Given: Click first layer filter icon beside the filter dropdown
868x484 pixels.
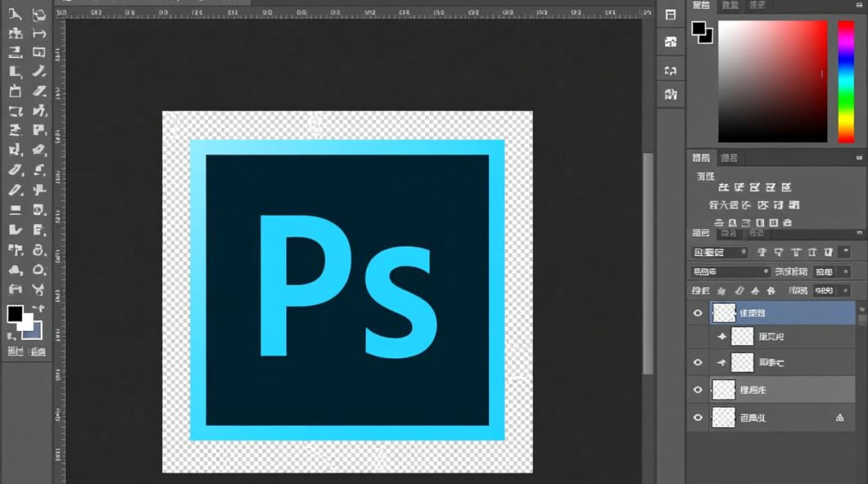Looking at the screenshot, I should 762,252.
